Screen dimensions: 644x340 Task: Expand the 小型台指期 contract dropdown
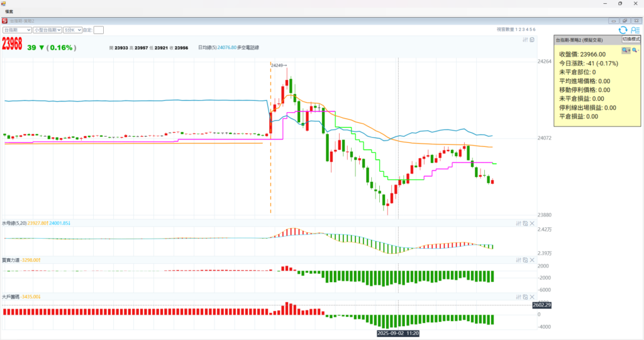tap(47, 30)
